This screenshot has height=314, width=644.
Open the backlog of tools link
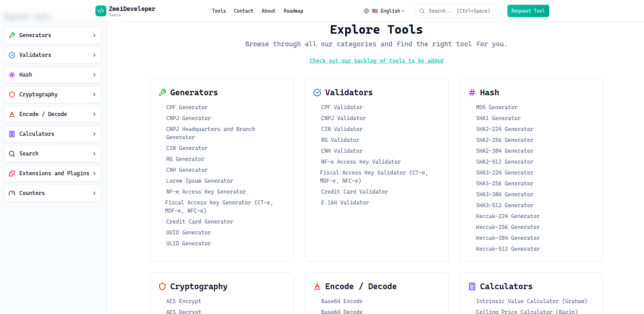[x=376, y=61]
